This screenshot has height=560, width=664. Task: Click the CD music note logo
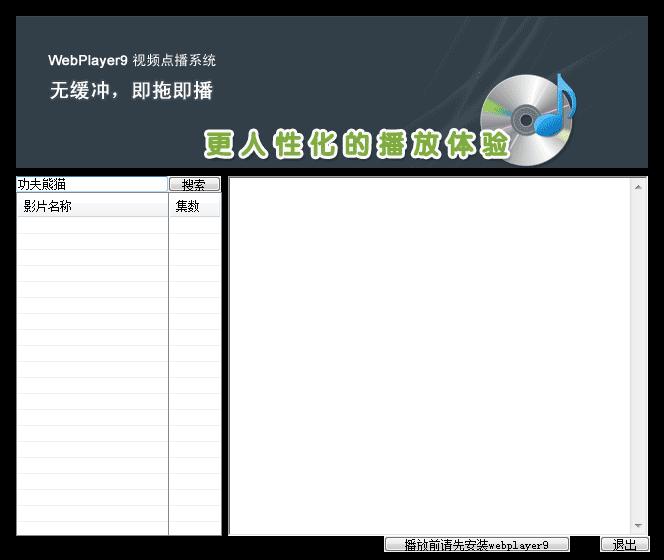(x=528, y=119)
